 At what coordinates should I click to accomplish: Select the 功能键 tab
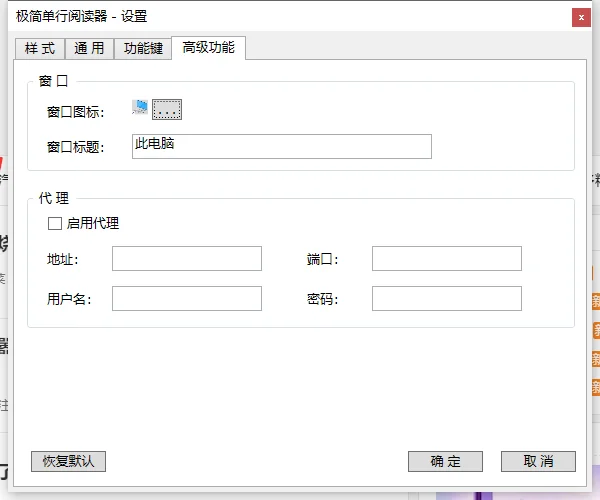(x=143, y=49)
